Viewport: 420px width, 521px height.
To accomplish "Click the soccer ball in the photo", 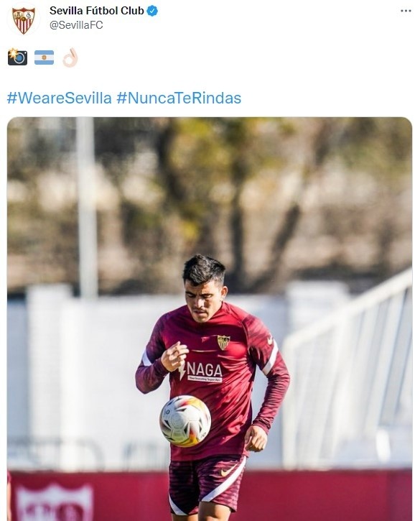I will tap(185, 420).
